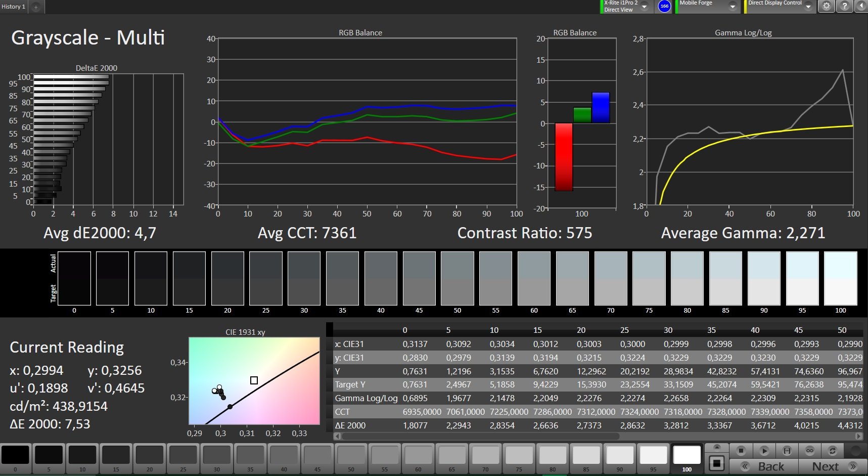This screenshot has width=868, height=476.
Task: Expand the X-Rite i1Pro 2 meter dropdown
Action: pyautogui.click(x=645, y=7)
